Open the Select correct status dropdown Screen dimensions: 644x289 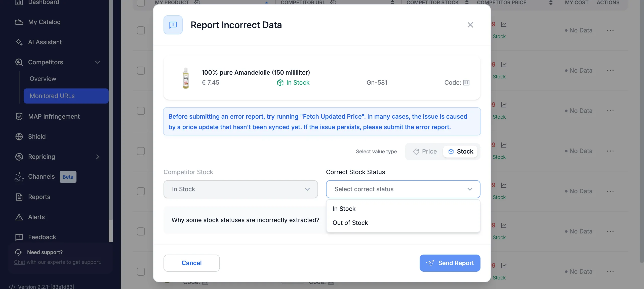click(403, 189)
